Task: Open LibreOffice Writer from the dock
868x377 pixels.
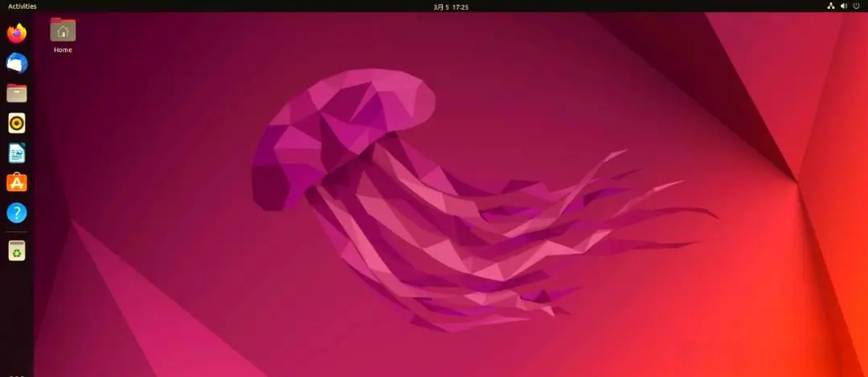Action: pos(17,153)
